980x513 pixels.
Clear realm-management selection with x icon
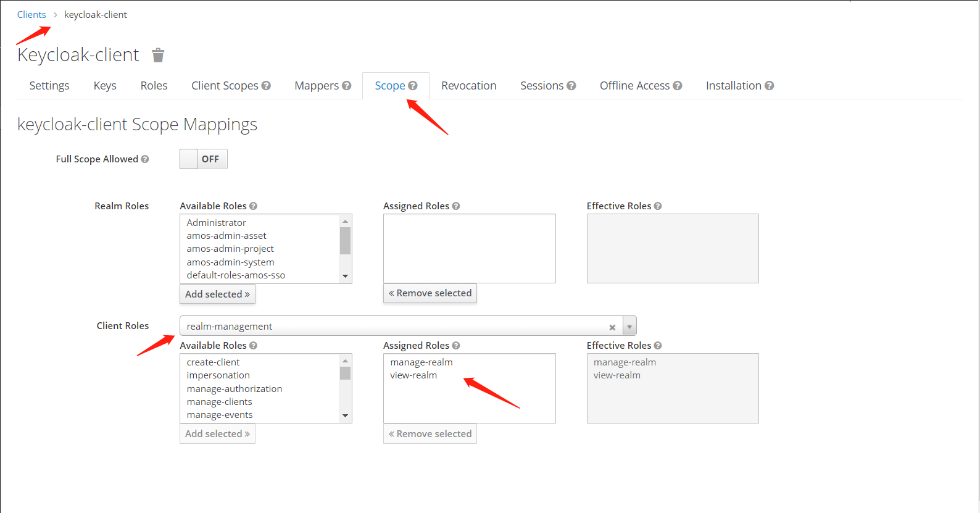click(x=612, y=327)
